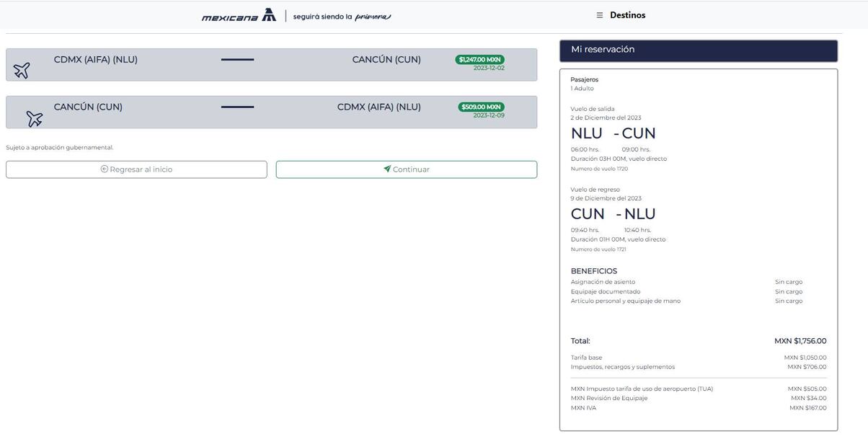Open the hamburger menu icon

(599, 15)
